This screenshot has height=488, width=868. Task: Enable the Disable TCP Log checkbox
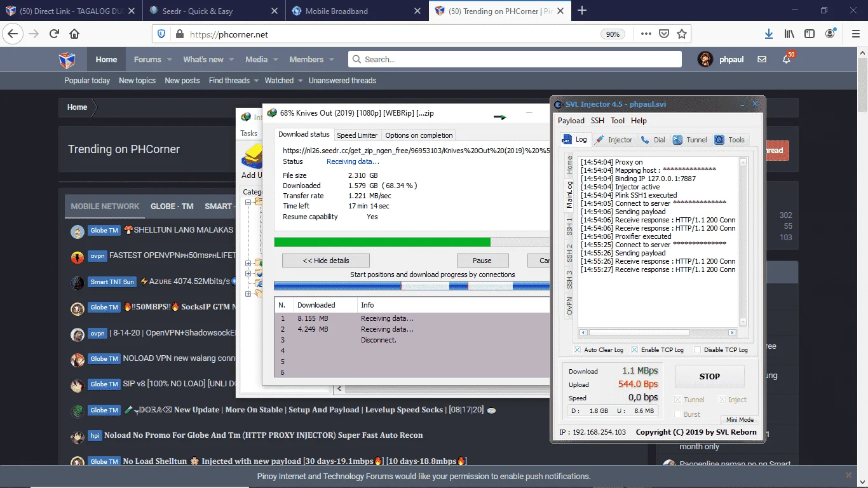697,350
